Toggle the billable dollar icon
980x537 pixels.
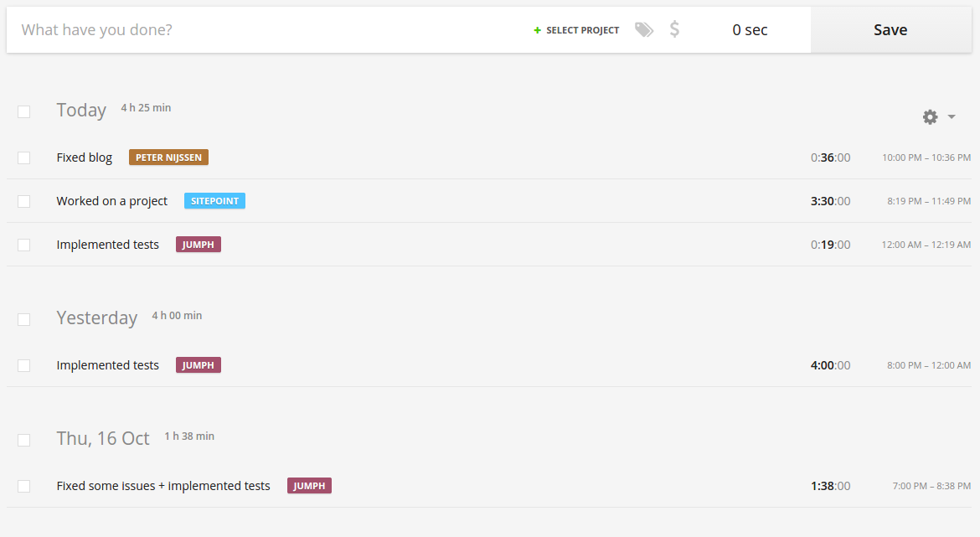click(673, 28)
